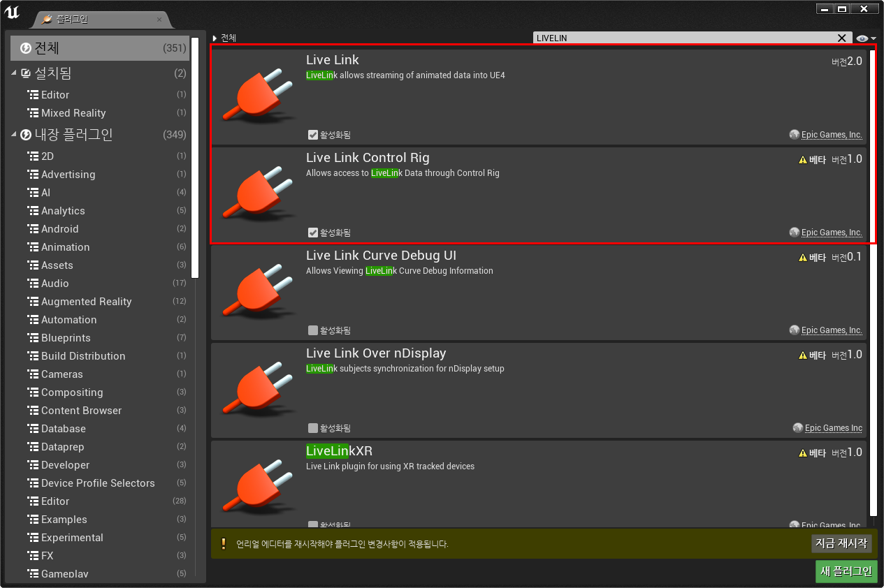Click the Live Link Control Rig plug icon
The image size is (884, 588).
[258, 194]
